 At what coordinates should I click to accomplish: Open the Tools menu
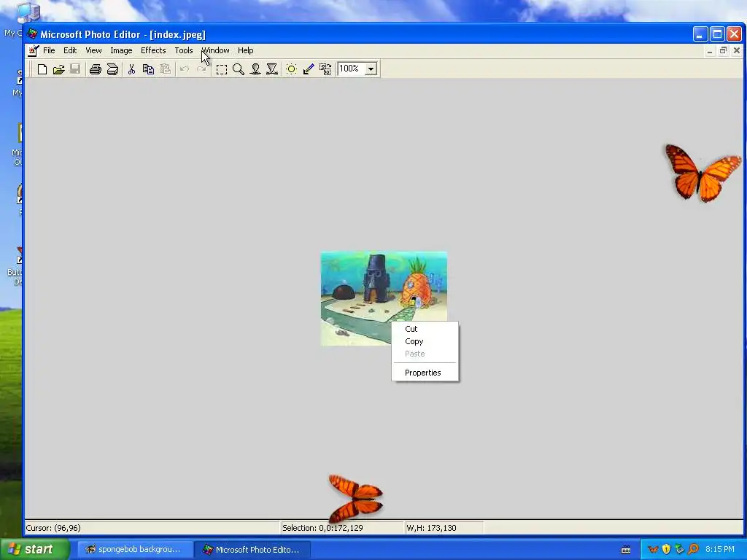[x=183, y=50]
